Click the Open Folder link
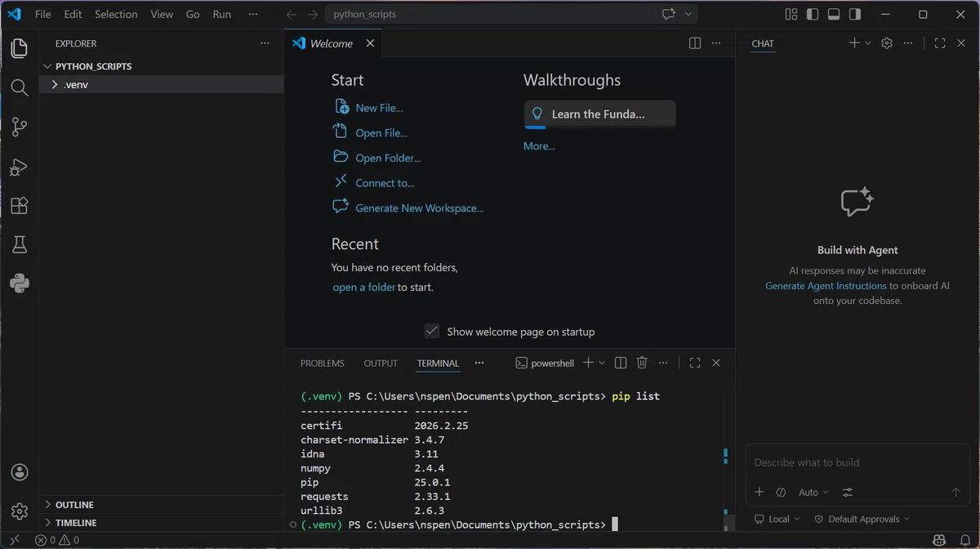The image size is (980, 549). pyautogui.click(x=388, y=158)
